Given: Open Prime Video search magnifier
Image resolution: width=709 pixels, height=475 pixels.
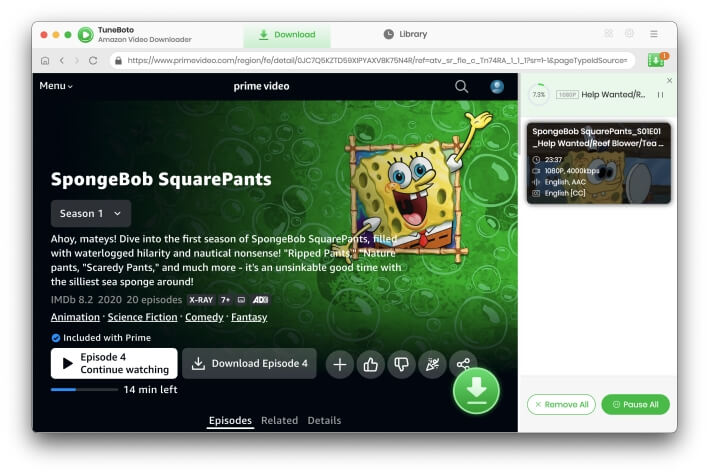Looking at the screenshot, I should click(461, 86).
